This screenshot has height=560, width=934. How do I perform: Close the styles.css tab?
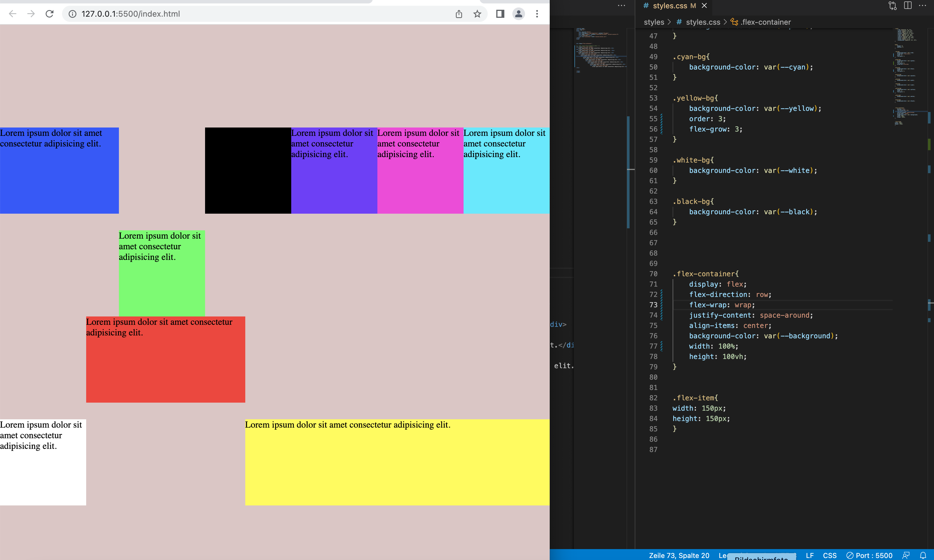click(704, 6)
